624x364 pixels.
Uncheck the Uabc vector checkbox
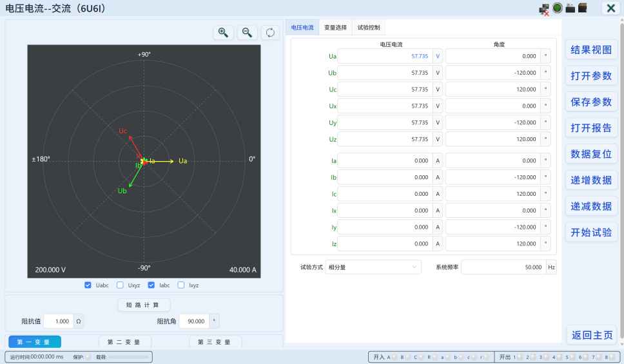click(x=88, y=285)
